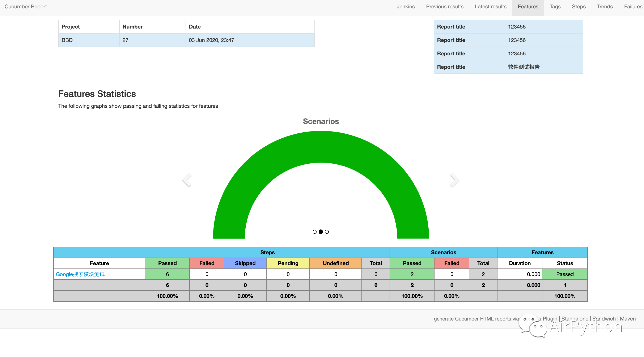Screen dimensions: 644x357
Task: Select the third carousel indicator dot
Action: 327,232
